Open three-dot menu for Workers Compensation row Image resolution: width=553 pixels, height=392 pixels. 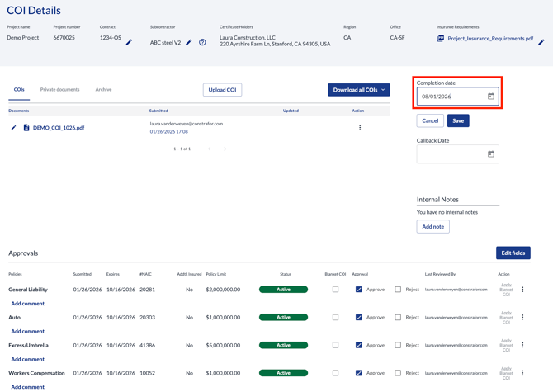522,373
